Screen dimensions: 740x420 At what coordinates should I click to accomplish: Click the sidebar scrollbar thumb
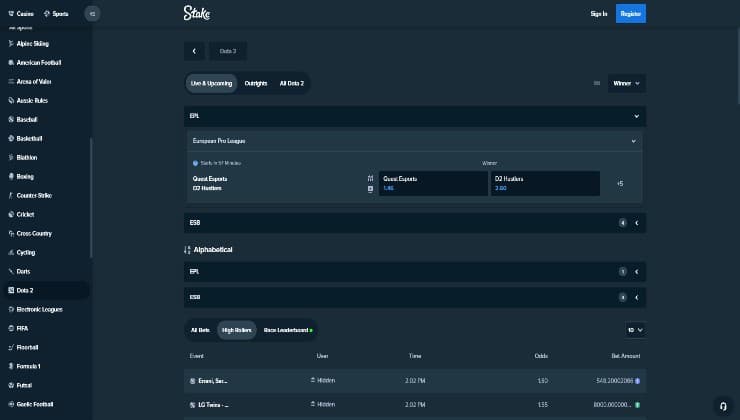click(x=91, y=197)
